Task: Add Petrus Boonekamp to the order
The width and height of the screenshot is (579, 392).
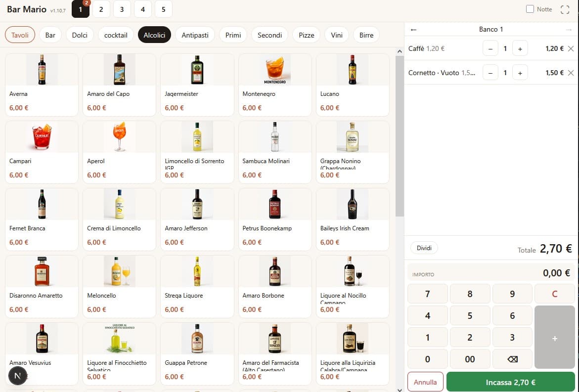Action: [275, 219]
